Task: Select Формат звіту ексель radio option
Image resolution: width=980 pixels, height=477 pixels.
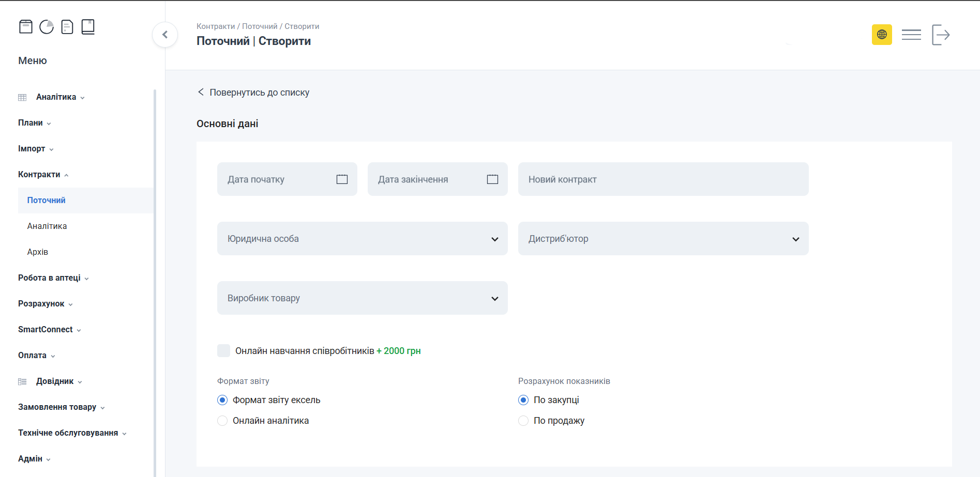Action: [222, 400]
